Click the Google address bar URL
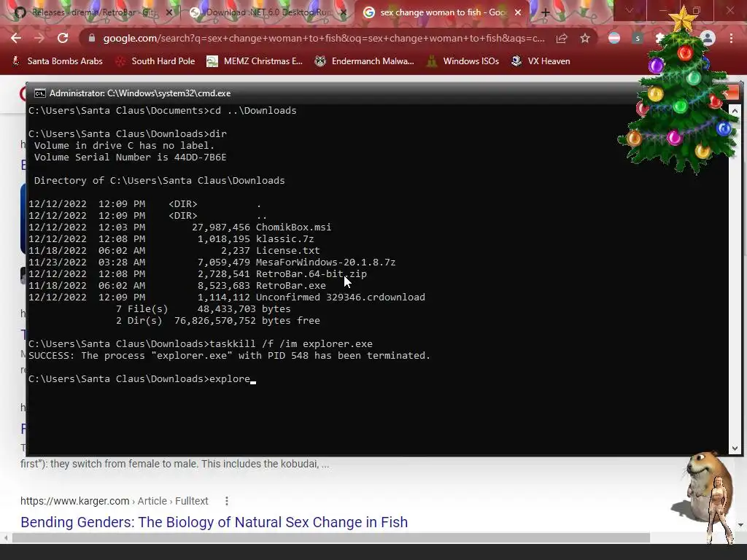Viewport: 747px width, 560px height. tap(324, 38)
